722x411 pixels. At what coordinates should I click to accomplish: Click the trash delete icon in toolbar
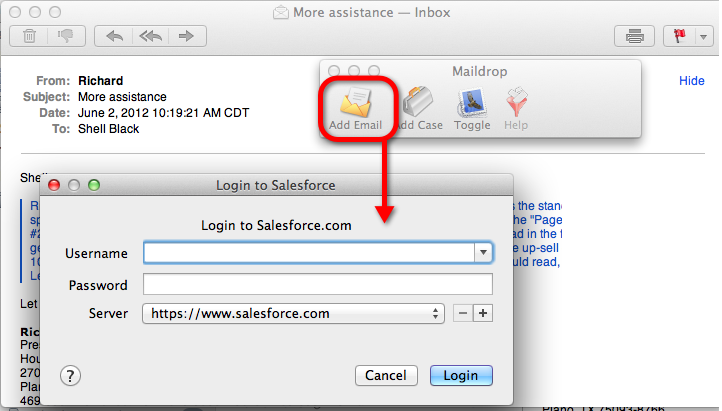click(29, 36)
